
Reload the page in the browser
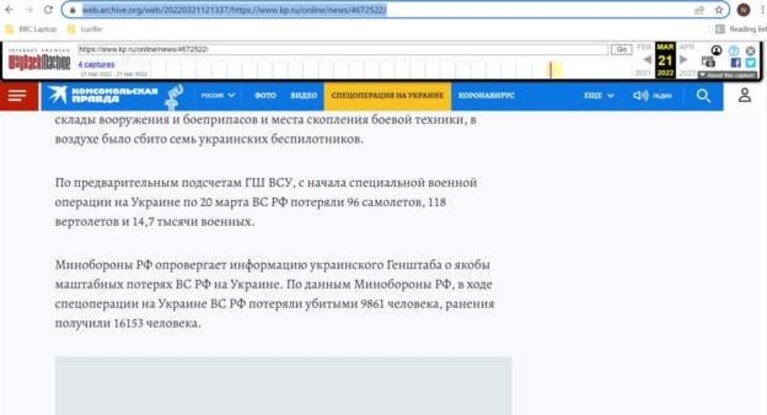point(48,9)
